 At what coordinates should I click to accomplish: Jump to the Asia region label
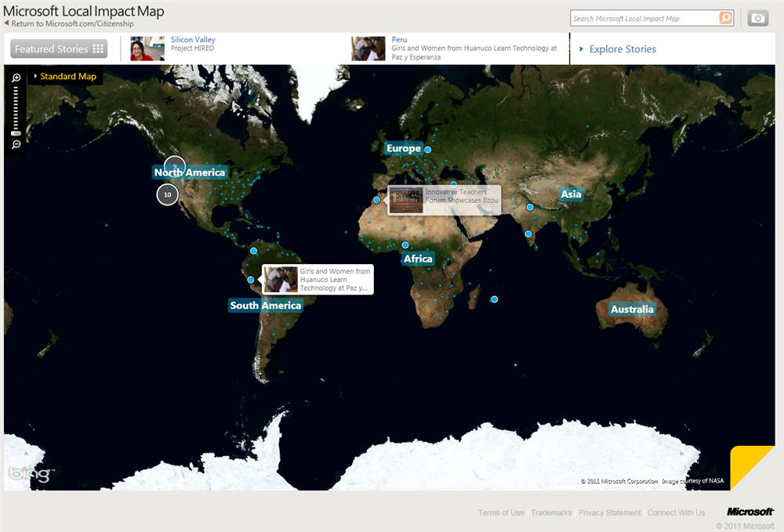click(571, 194)
